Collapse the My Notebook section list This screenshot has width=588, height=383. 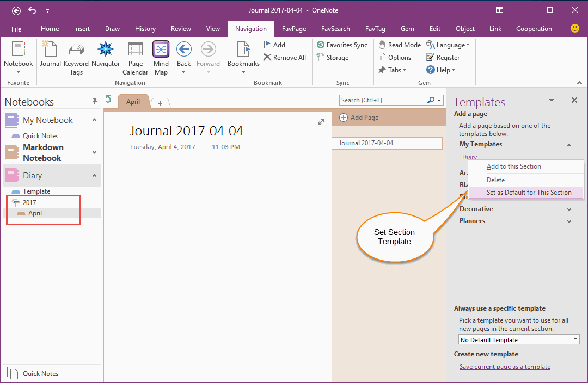95,120
